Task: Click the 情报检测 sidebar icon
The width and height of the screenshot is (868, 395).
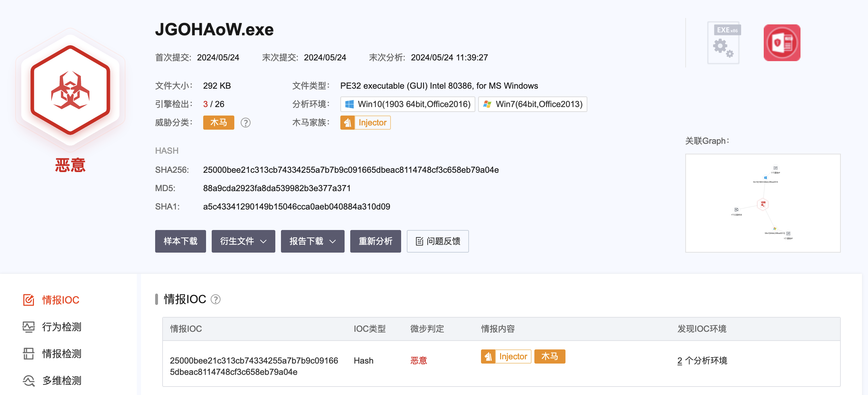Action: (29, 354)
